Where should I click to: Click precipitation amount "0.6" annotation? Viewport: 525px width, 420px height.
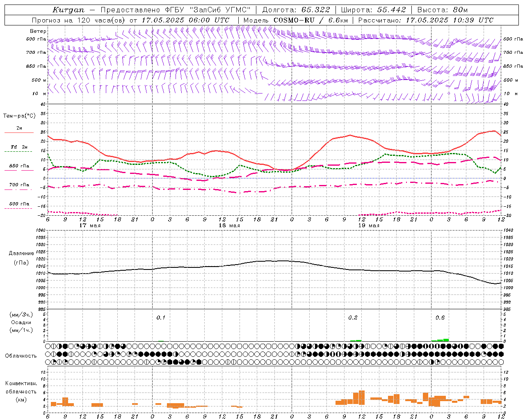440,318
